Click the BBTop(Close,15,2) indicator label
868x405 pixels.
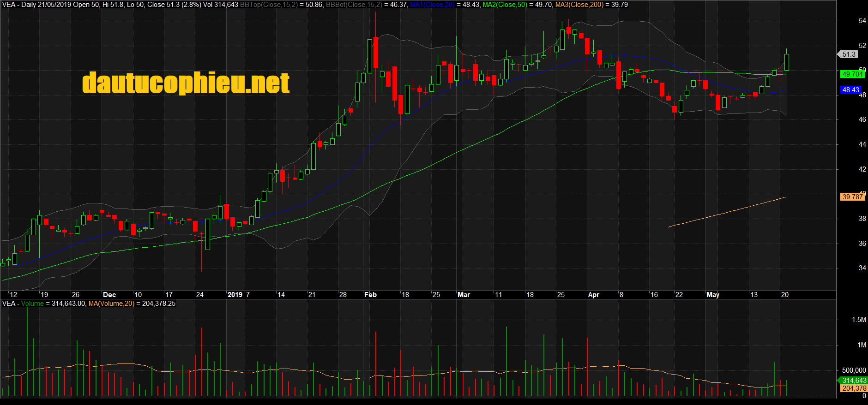tap(269, 5)
